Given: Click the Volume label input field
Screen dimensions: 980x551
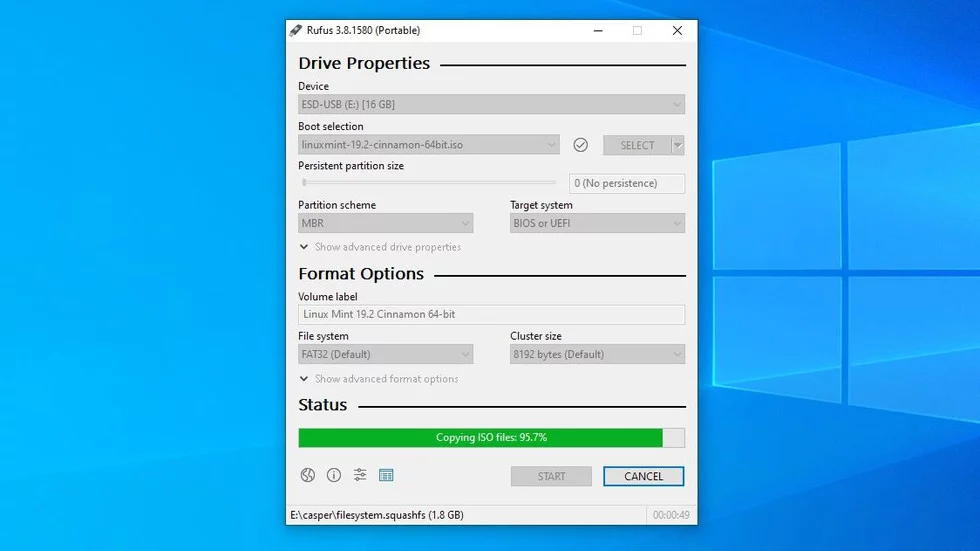Looking at the screenshot, I should click(x=491, y=314).
